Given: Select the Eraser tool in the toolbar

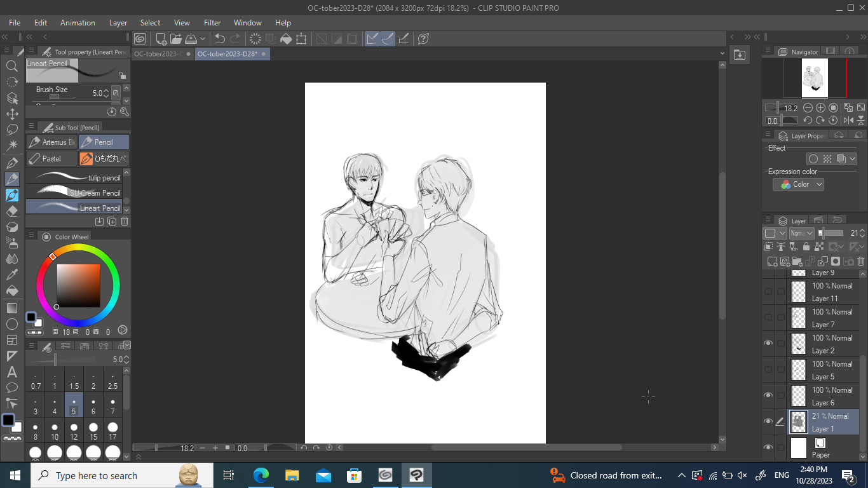Looking at the screenshot, I should point(12,211).
